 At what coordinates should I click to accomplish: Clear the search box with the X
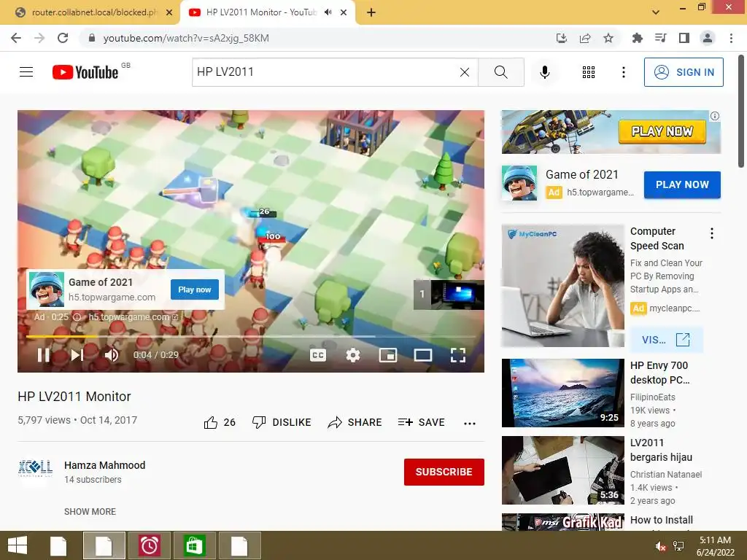coord(465,72)
